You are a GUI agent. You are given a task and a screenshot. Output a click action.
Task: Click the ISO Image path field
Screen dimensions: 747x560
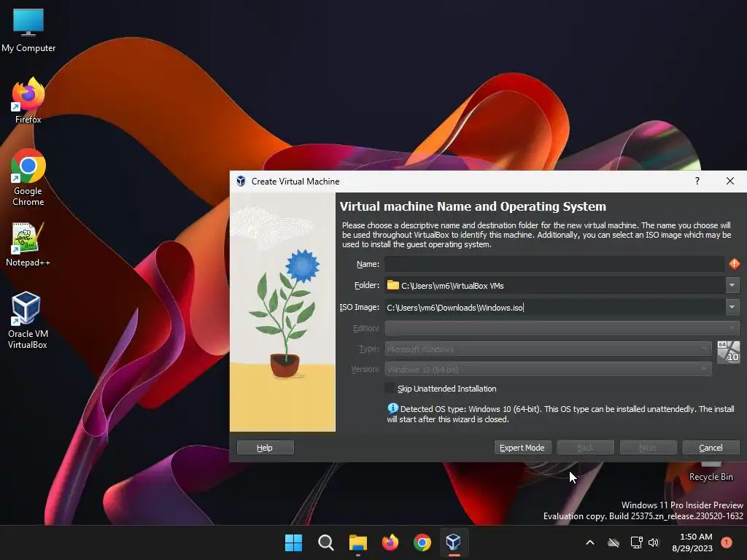554,307
